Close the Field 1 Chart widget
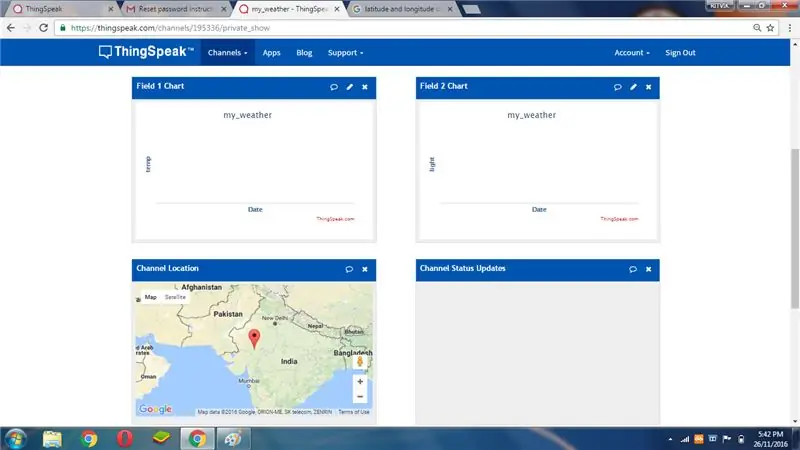 click(365, 87)
